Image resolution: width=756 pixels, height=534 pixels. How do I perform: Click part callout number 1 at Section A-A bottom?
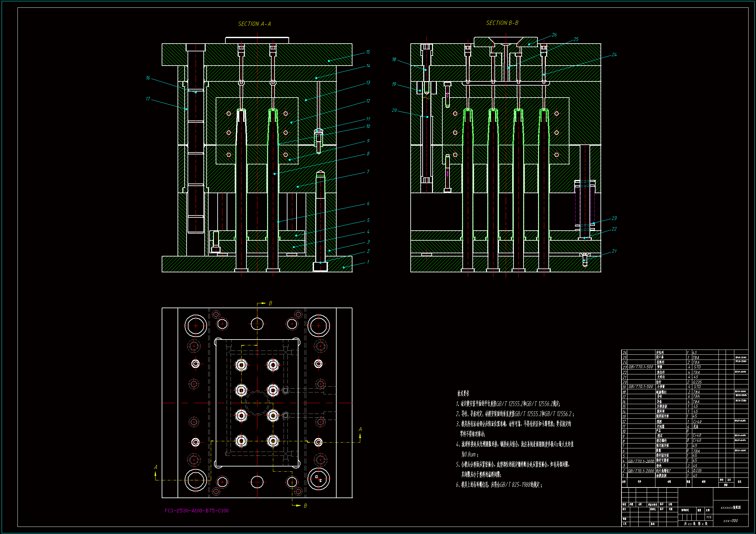pyautogui.click(x=368, y=262)
